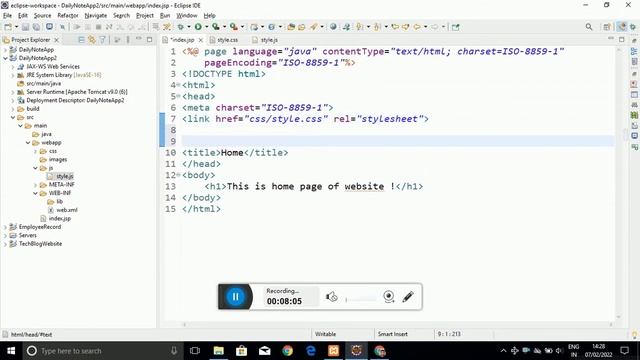This screenshot has height=360, width=640.
Task: Select the images folder in tree
Action: point(58,160)
